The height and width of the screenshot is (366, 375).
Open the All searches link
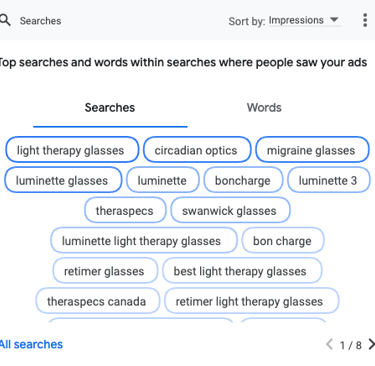(31, 344)
